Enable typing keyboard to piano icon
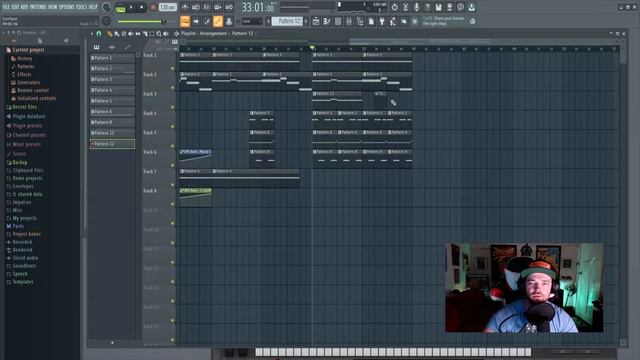640x360 pixels. pyautogui.click(x=185, y=21)
